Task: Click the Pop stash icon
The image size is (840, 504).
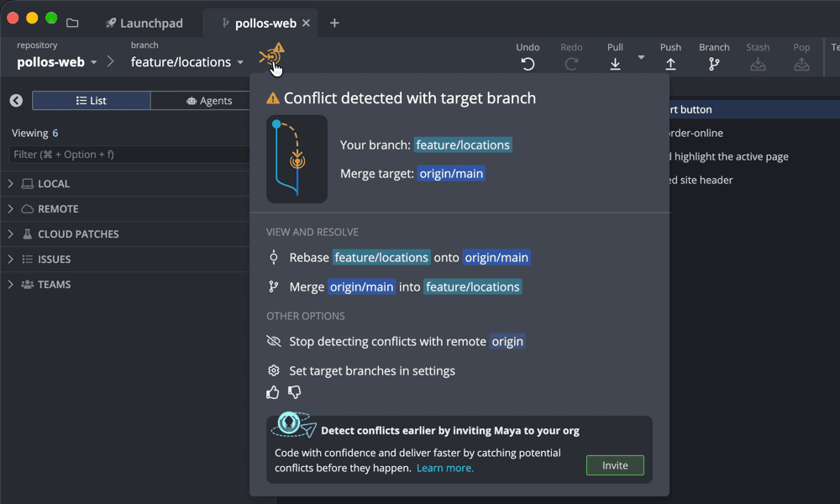Action: 801,65
